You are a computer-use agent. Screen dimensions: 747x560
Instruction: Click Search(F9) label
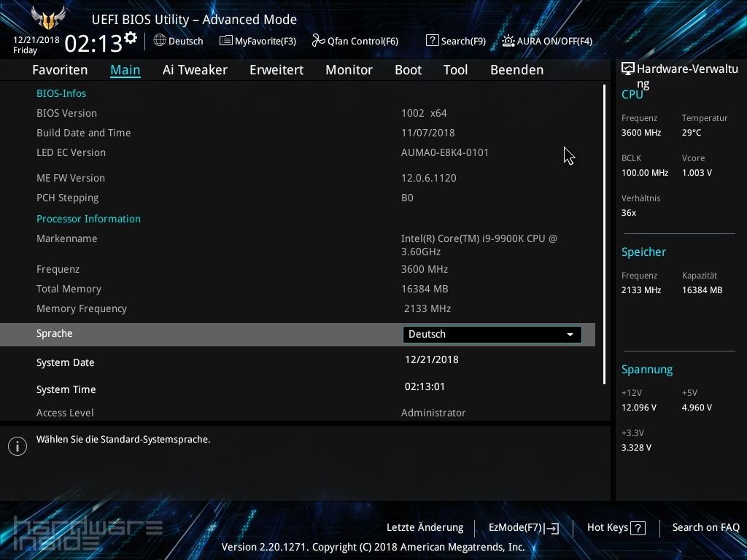coord(463,42)
